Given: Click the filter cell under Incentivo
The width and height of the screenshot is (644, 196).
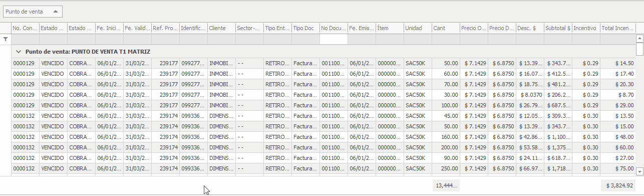Looking at the screenshot, I should coord(586,39).
